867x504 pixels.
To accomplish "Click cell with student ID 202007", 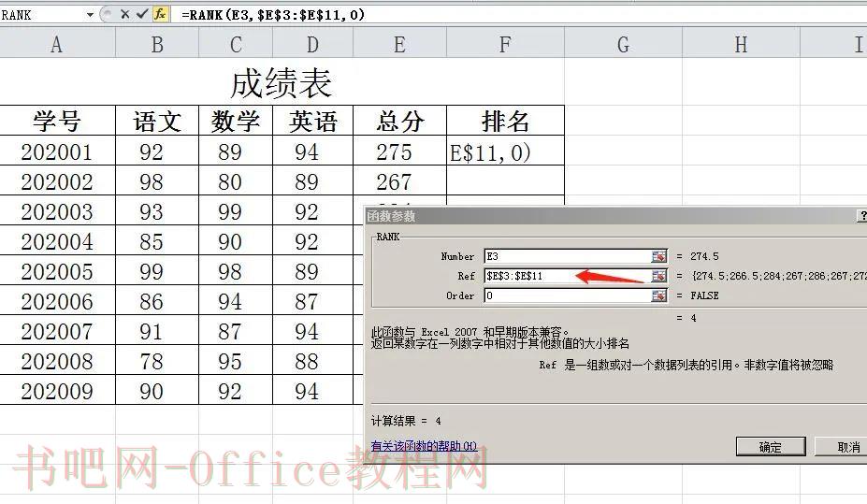I will click(57, 330).
